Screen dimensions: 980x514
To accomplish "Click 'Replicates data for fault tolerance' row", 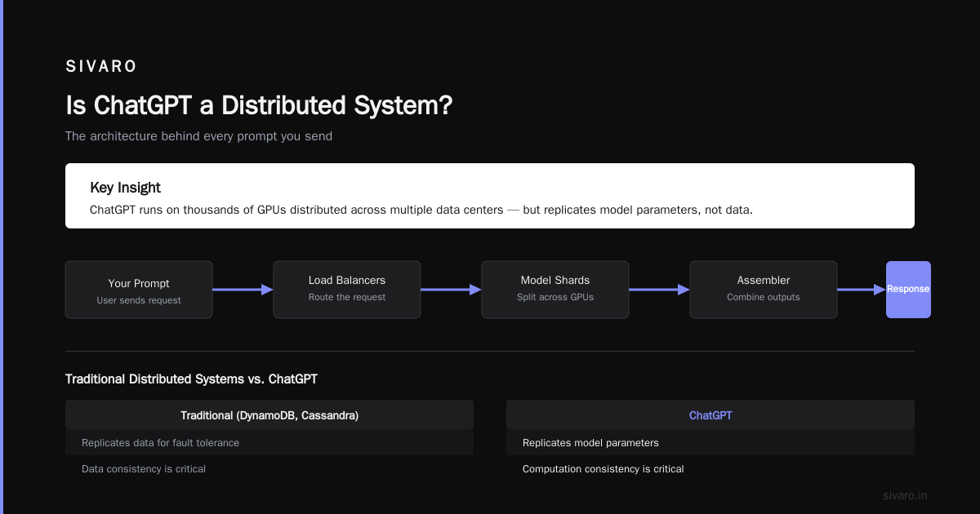I will point(269,442).
